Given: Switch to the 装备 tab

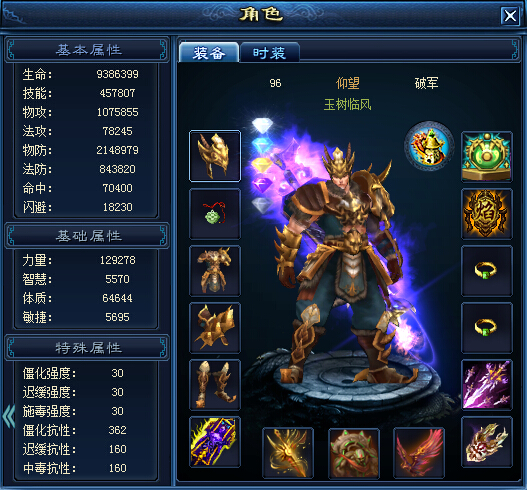Looking at the screenshot, I should click(x=209, y=53).
